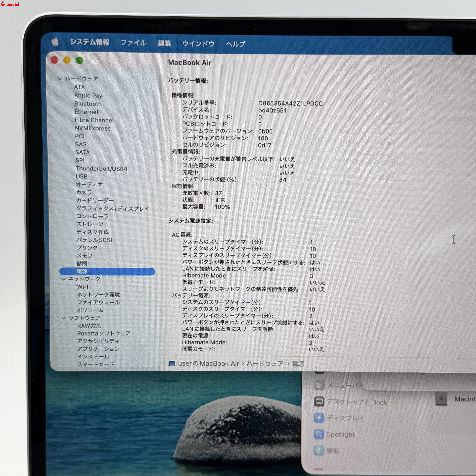
Task: Open Spotlight in System Settings sidebar
Action: [334, 434]
